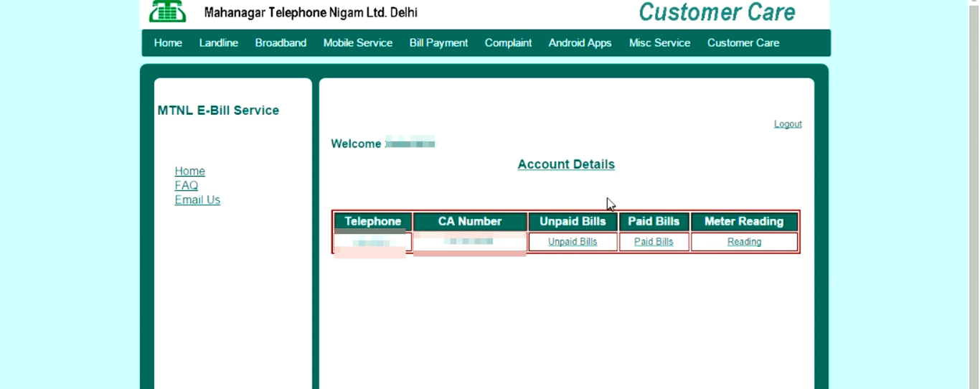Screen dimensions: 980x389
Task: Open the Broadband menu
Action: [x=281, y=43]
